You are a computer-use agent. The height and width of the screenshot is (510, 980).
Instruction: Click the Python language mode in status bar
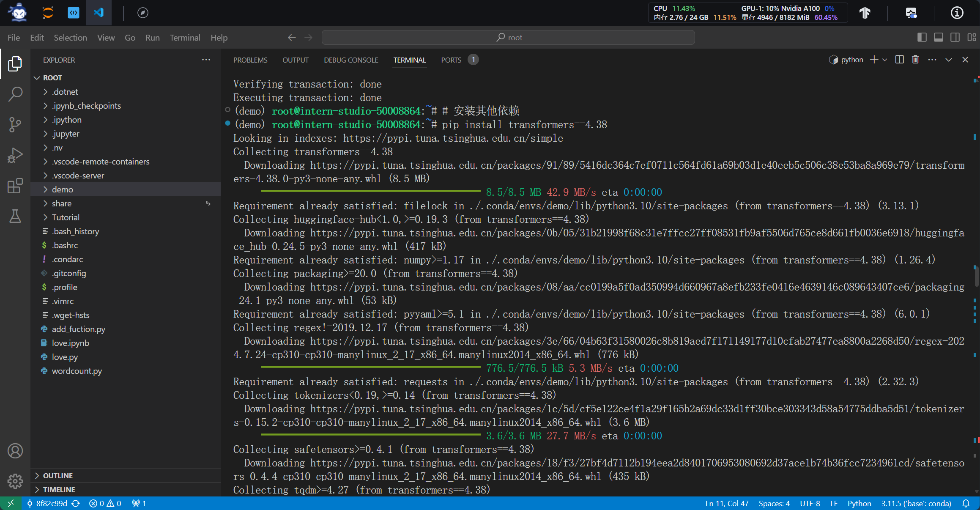(x=859, y=503)
